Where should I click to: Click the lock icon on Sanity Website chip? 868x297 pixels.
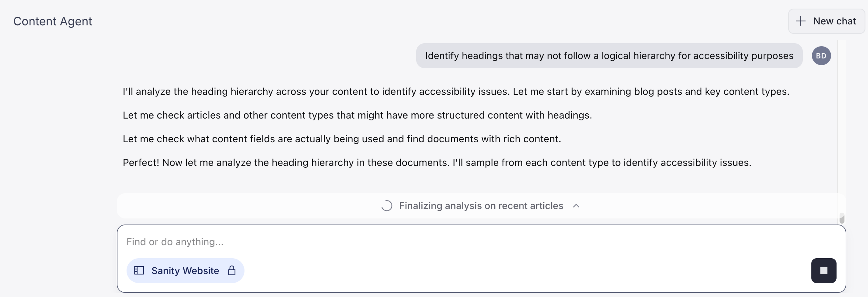(x=231, y=270)
